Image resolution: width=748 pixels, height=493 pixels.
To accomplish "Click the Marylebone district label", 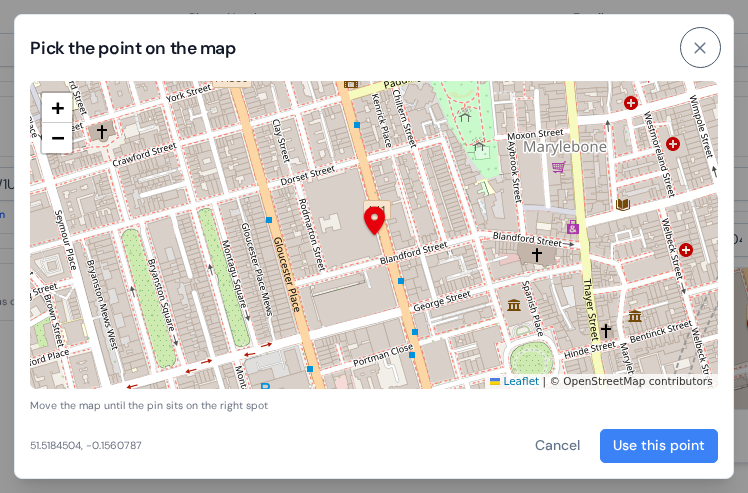I will [x=565, y=147].
